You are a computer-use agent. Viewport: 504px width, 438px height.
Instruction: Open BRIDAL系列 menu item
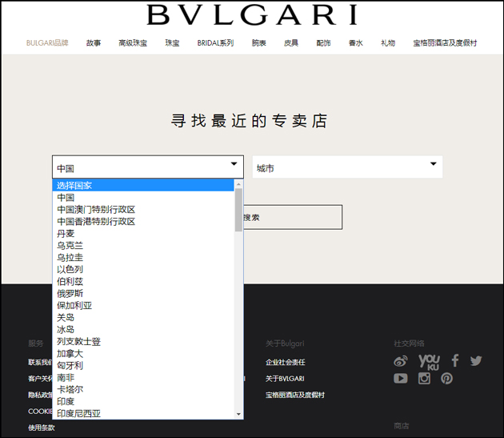215,42
